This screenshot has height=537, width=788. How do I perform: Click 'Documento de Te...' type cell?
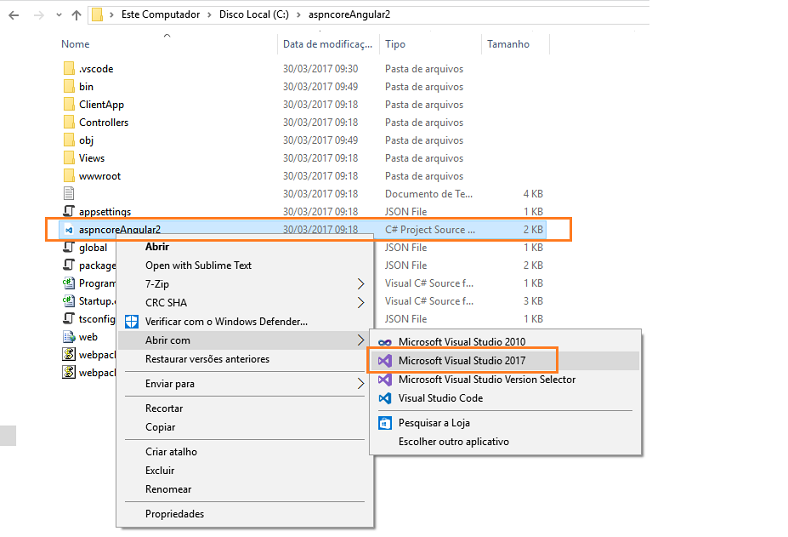[x=429, y=193]
